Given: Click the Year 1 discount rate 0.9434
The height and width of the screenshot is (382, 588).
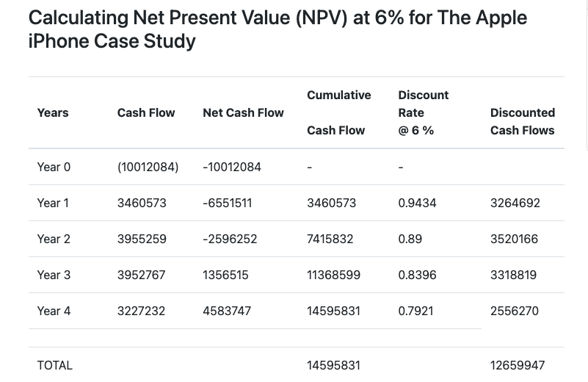Looking at the screenshot, I should click(417, 203).
